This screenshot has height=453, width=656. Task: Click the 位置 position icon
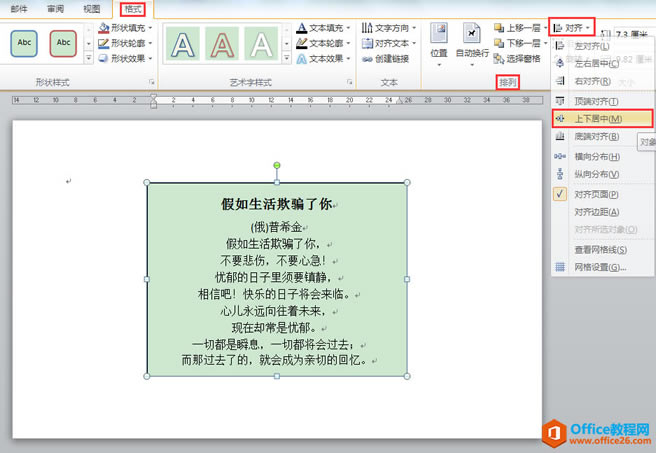click(x=439, y=33)
